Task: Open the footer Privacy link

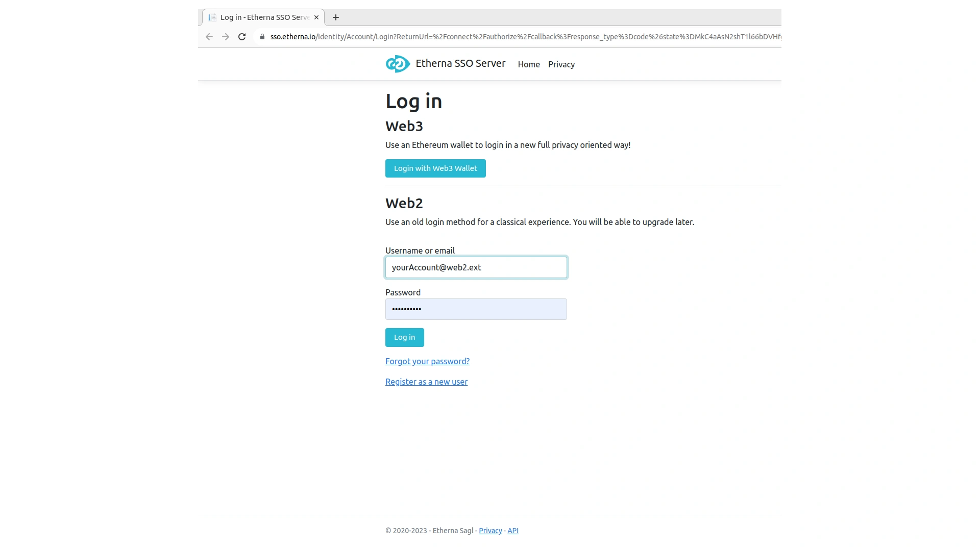Action: [x=491, y=531]
